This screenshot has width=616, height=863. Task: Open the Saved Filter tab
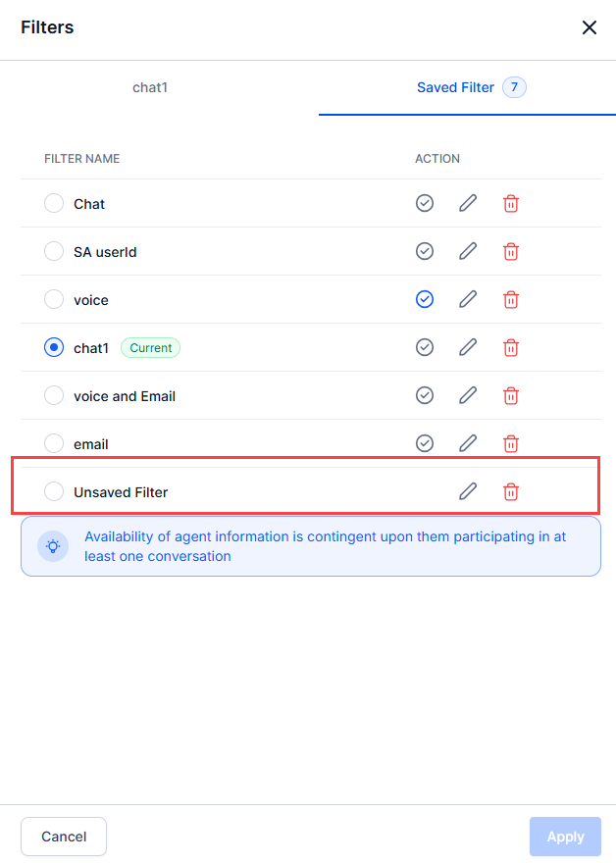pos(456,87)
